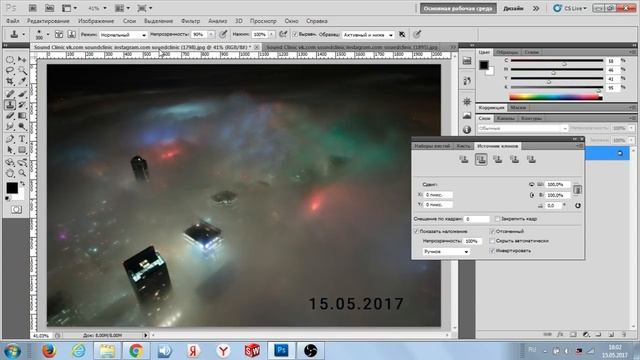Launch Bridge from application bar
640x360 pixels.
[x=33, y=8]
